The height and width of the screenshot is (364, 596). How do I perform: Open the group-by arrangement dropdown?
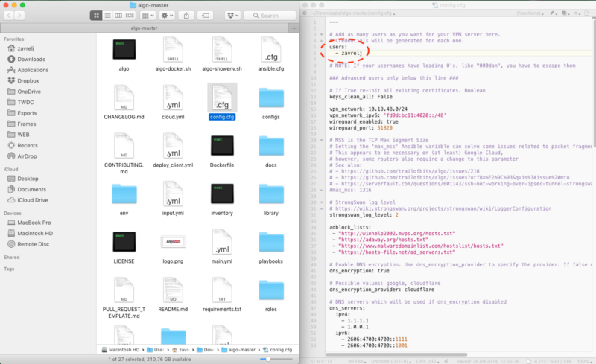pos(148,16)
